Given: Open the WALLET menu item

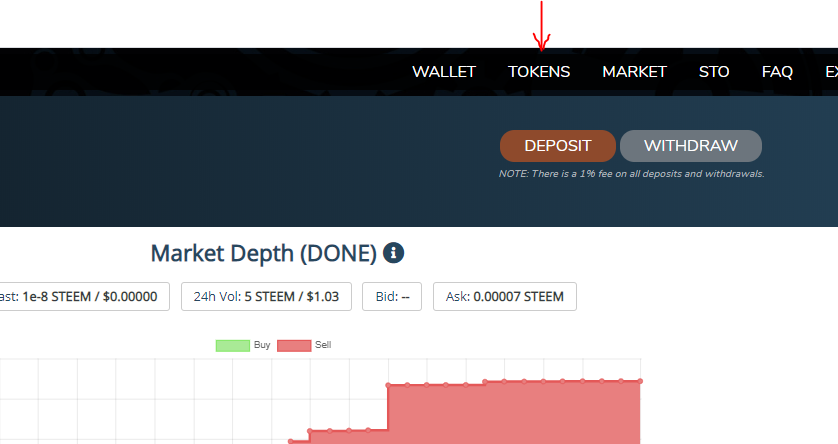Looking at the screenshot, I should [443, 72].
